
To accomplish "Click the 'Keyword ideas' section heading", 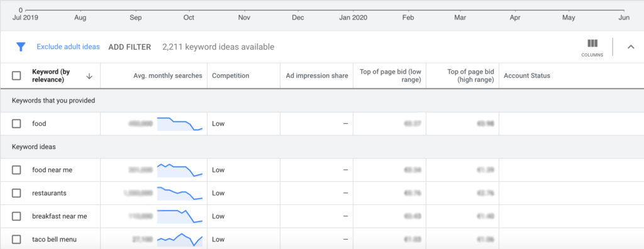I will click(34, 147).
